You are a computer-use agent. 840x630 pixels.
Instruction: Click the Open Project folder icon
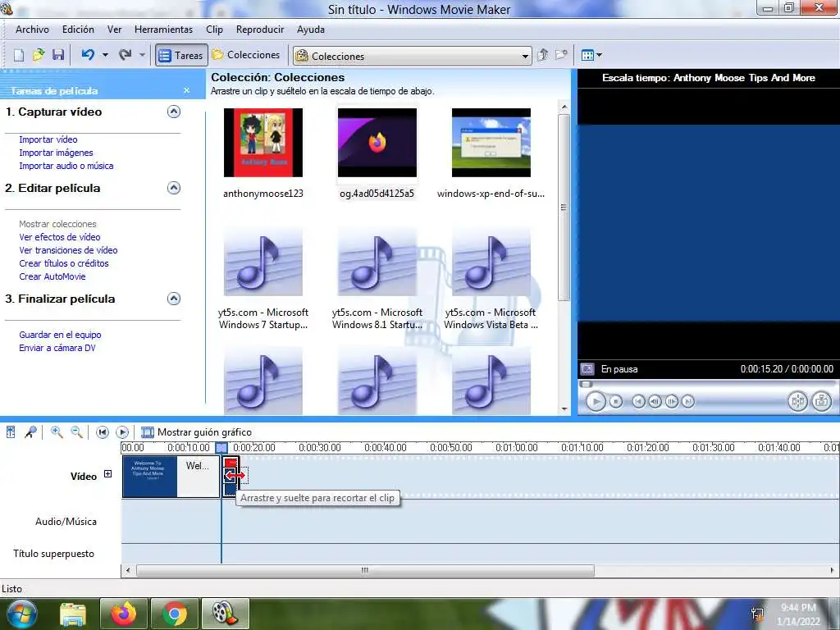39,55
